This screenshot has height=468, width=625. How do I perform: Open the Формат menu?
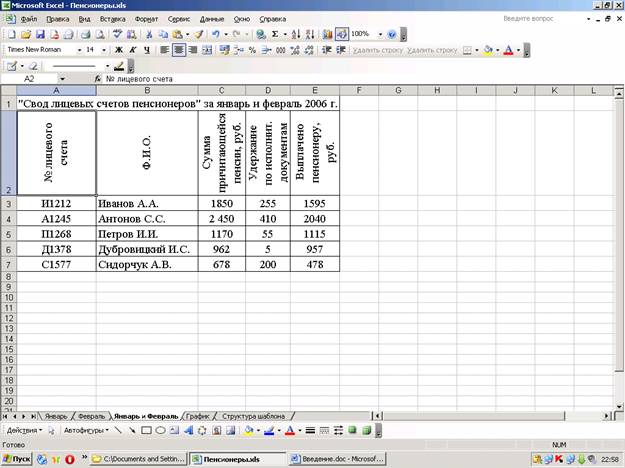coord(145,19)
